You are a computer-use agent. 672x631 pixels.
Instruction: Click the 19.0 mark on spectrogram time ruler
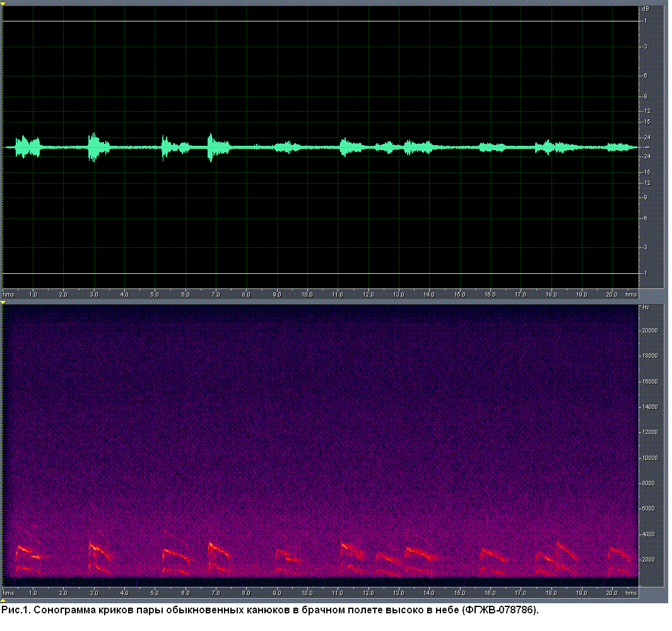click(x=581, y=593)
